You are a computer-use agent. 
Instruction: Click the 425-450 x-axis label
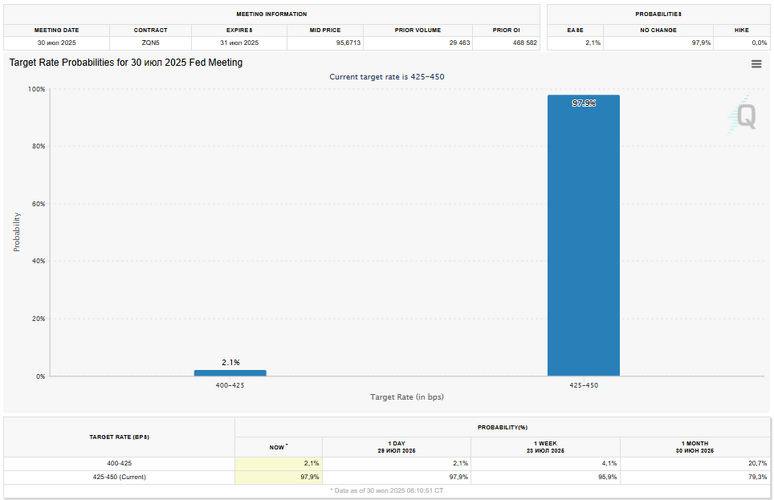(583, 385)
